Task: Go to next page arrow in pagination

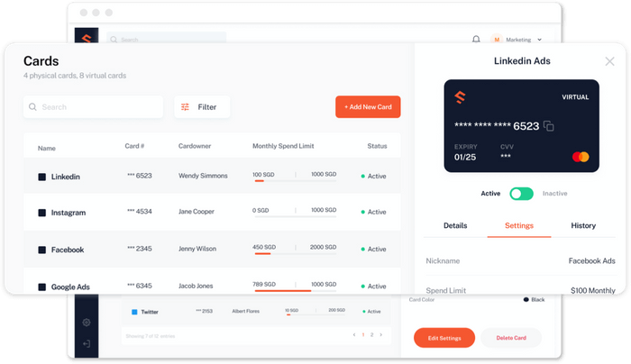Action: click(x=381, y=334)
